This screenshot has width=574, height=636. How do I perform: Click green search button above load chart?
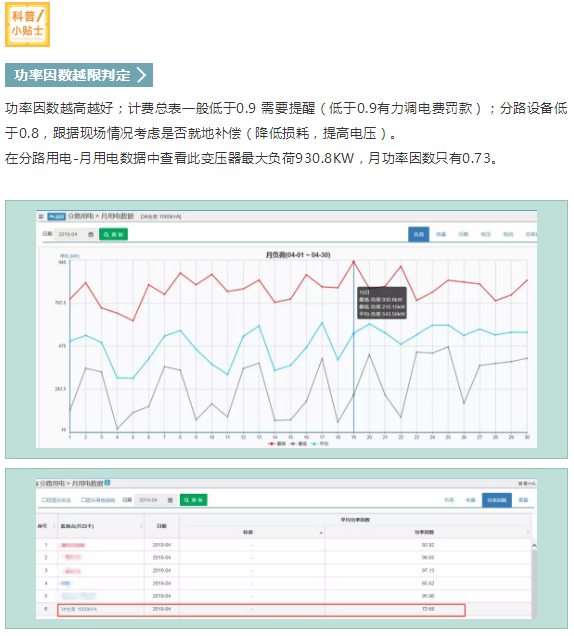click(x=113, y=234)
